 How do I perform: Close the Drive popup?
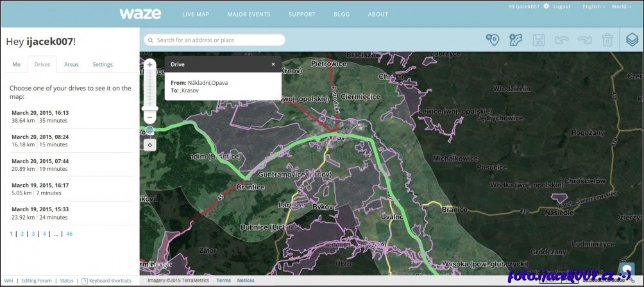pos(273,64)
